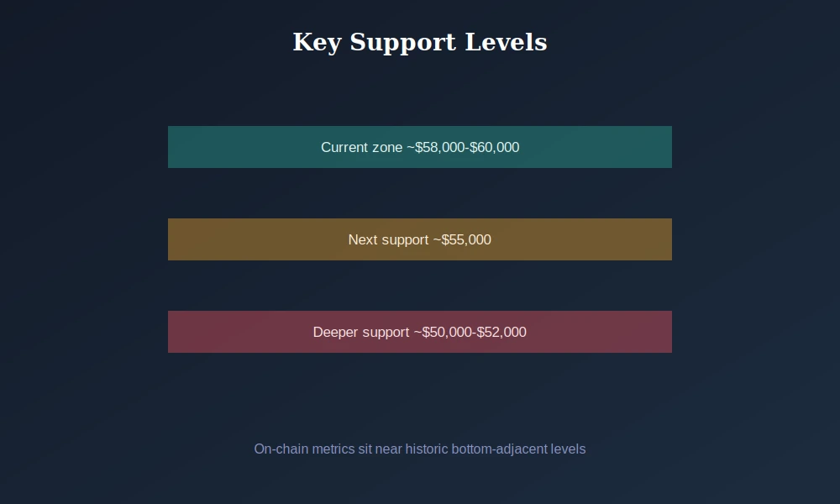Click the word Levels in the heading
This screenshot has height=504, width=840.
click(506, 42)
